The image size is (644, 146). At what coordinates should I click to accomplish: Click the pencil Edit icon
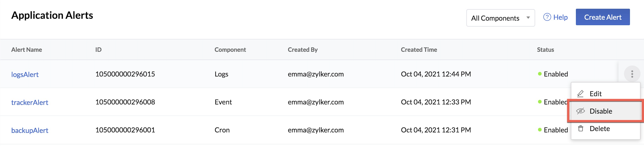coord(580,94)
